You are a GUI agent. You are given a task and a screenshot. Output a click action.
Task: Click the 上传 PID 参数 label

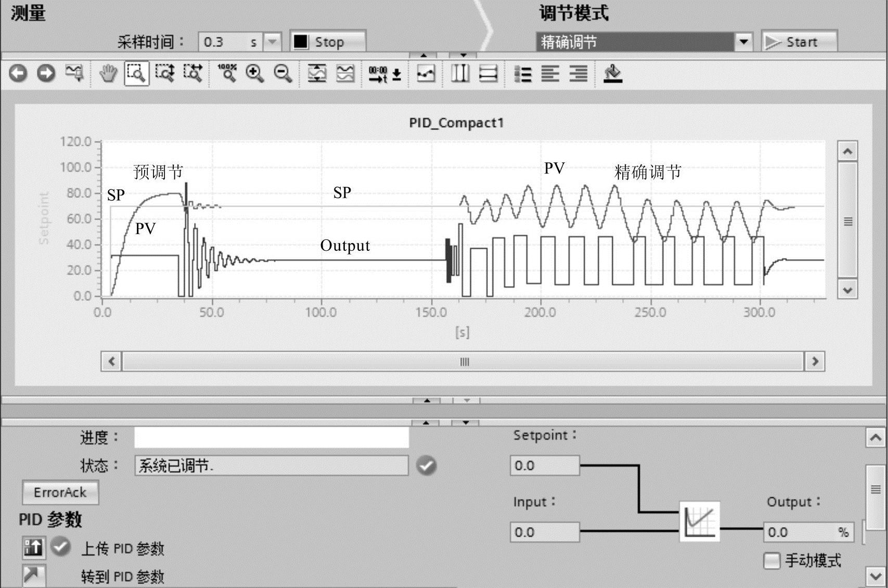(x=123, y=548)
